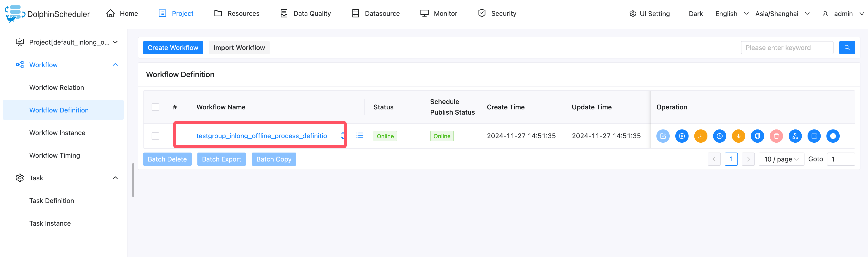Screen dimensions: 868x257
Task: Go to Workflow Instance in sidebar
Action: point(57,133)
